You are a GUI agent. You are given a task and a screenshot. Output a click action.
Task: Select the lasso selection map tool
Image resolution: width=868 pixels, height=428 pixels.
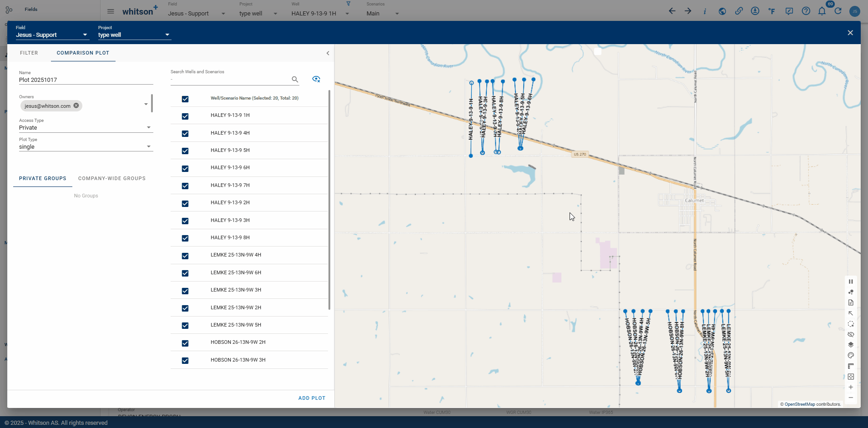click(851, 324)
